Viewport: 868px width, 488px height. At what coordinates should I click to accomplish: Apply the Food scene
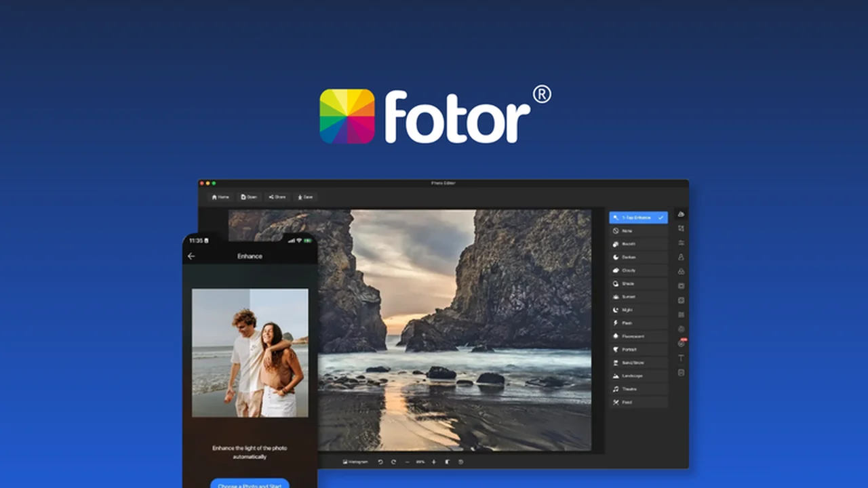pos(638,403)
